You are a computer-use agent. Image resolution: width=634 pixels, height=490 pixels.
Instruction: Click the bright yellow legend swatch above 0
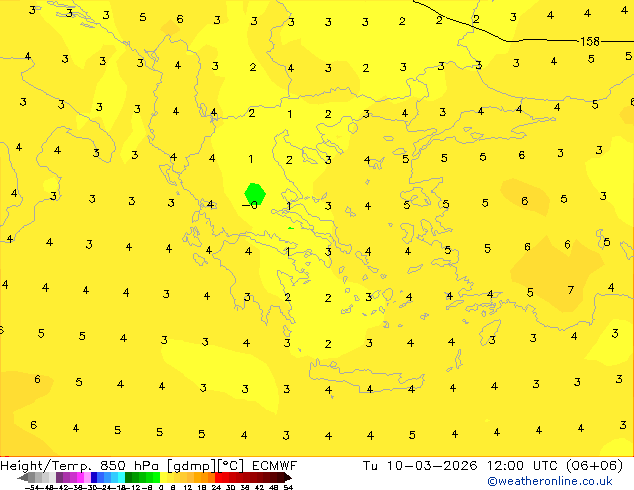(163, 477)
